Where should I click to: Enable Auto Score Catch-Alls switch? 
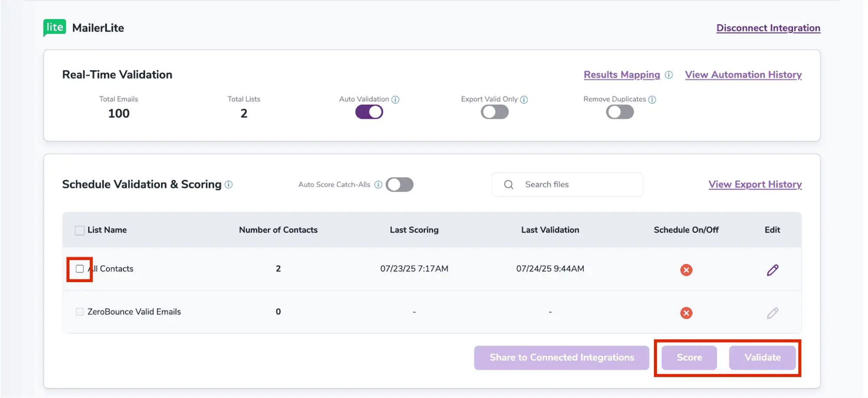pyautogui.click(x=399, y=185)
